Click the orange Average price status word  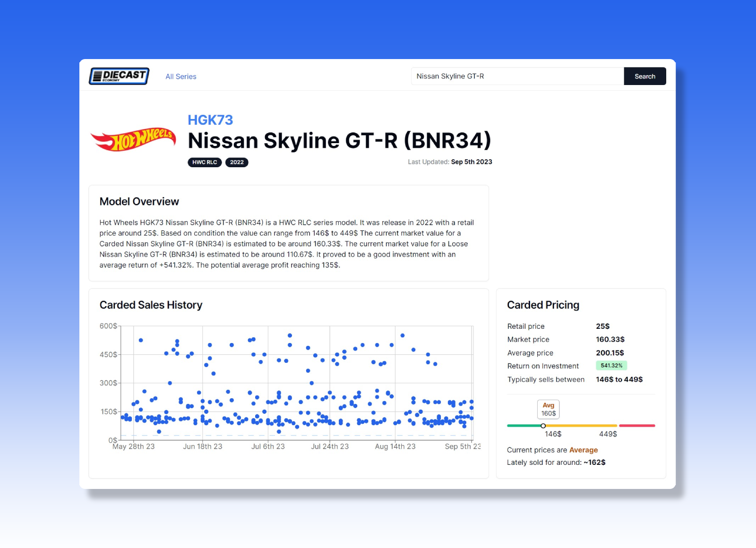point(584,450)
